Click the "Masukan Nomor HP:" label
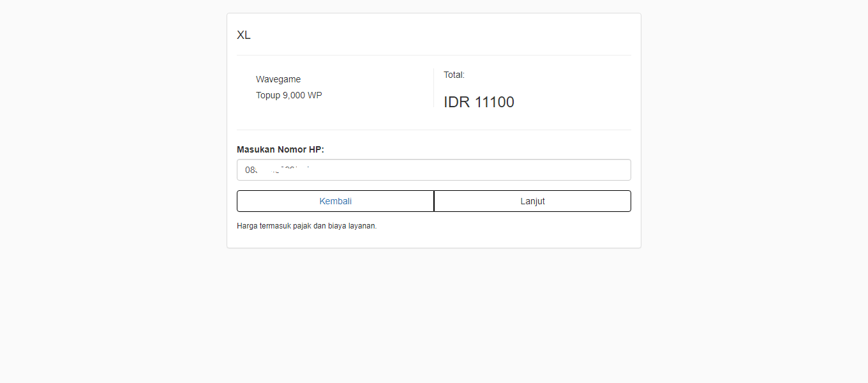 [280, 149]
